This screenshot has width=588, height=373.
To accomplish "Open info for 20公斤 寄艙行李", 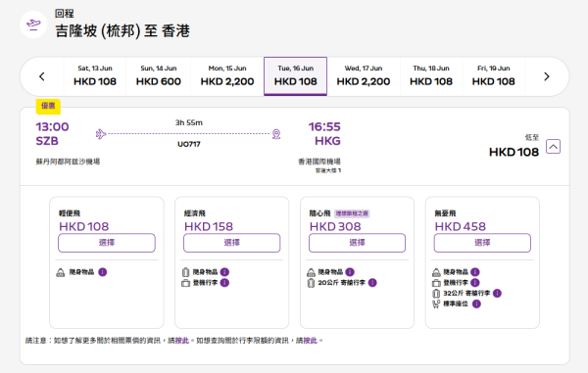I will (x=372, y=283).
